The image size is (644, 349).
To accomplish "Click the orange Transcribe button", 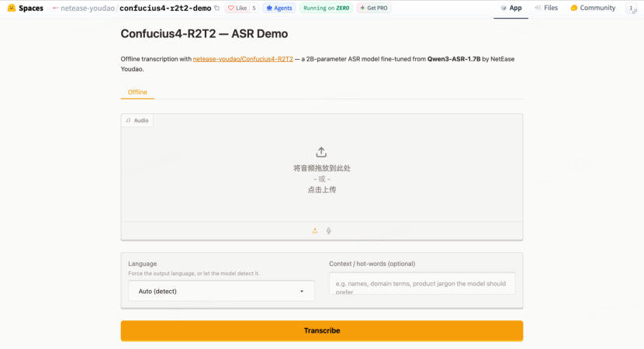I will pyautogui.click(x=322, y=330).
